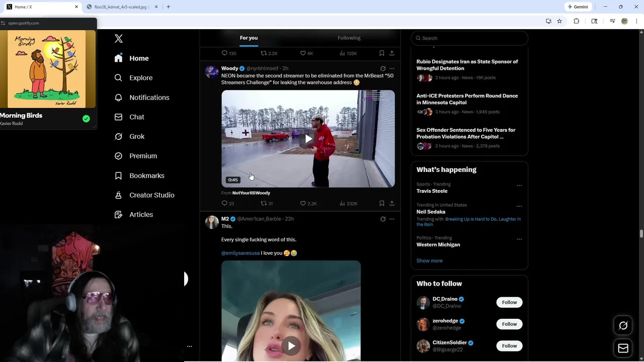Screen dimensions: 644x362
Task: Open Anti-ICE Protesters news story
Action: pos(467,99)
